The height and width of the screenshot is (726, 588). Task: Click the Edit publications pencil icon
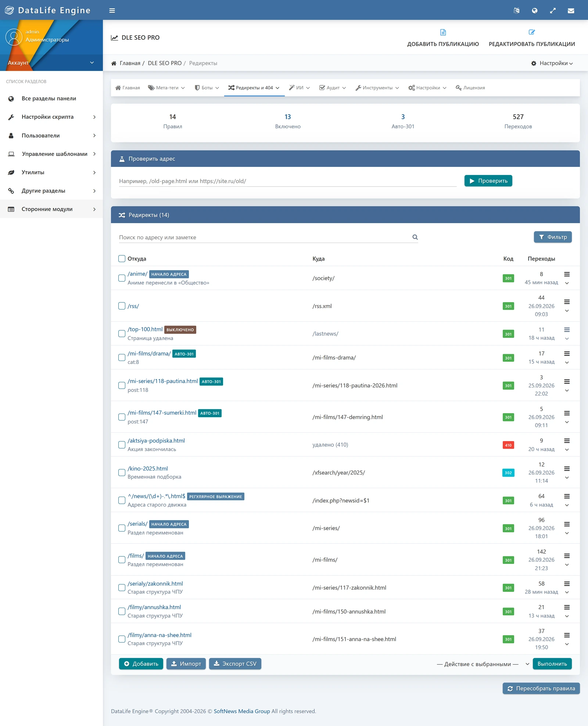point(531,32)
